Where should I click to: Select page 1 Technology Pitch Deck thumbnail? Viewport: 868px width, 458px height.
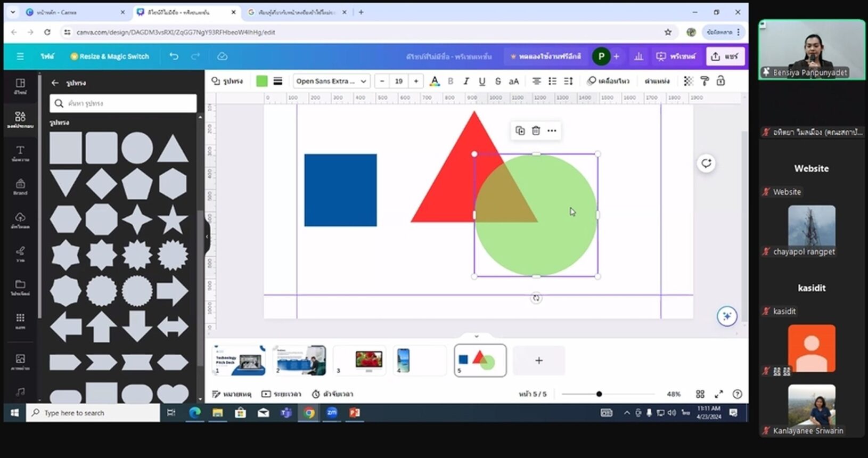(239, 361)
